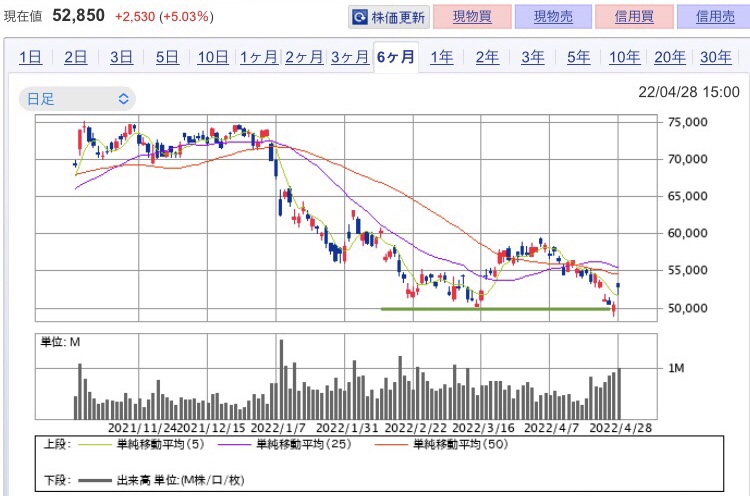This screenshot has height=496, width=750.
Task: Click legend entry 単純移動平均(50)
Action: [441, 444]
